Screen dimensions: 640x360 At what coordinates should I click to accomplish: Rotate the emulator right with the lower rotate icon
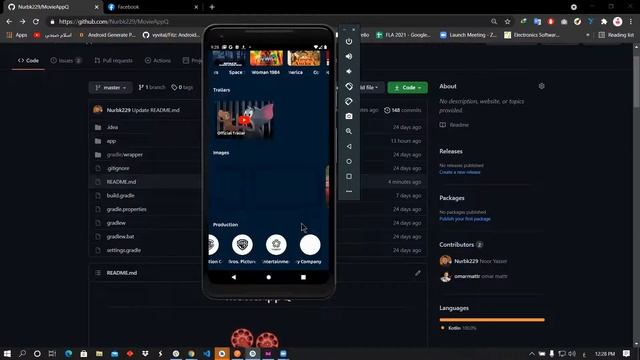[349, 101]
